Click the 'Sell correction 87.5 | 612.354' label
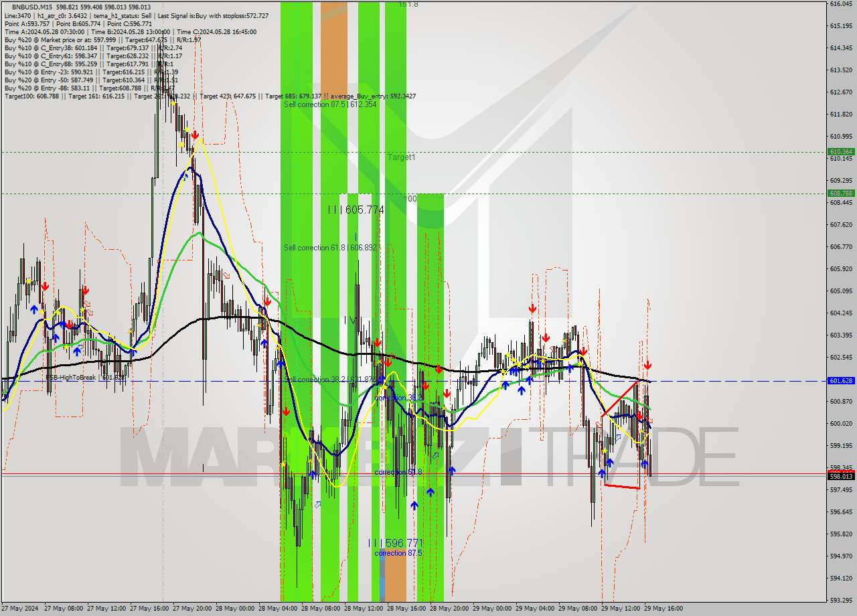This screenshot has width=857, height=616. [x=330, y=104]
